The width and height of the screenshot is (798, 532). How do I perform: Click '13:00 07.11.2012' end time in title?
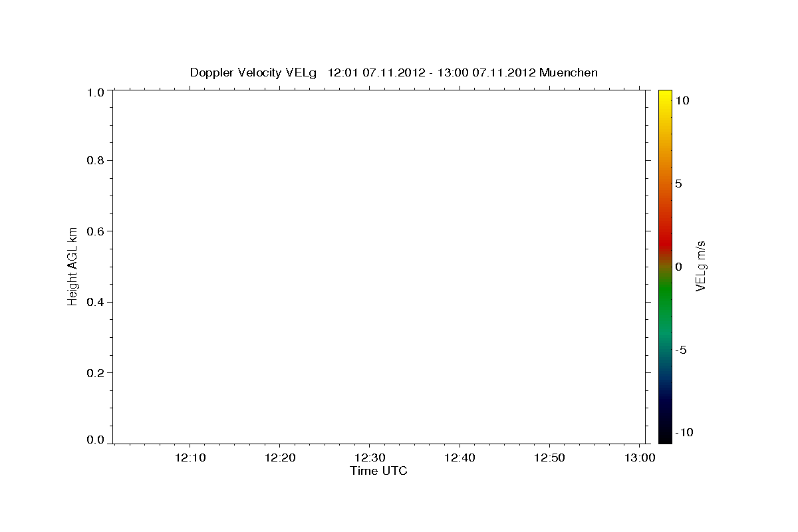486,72
